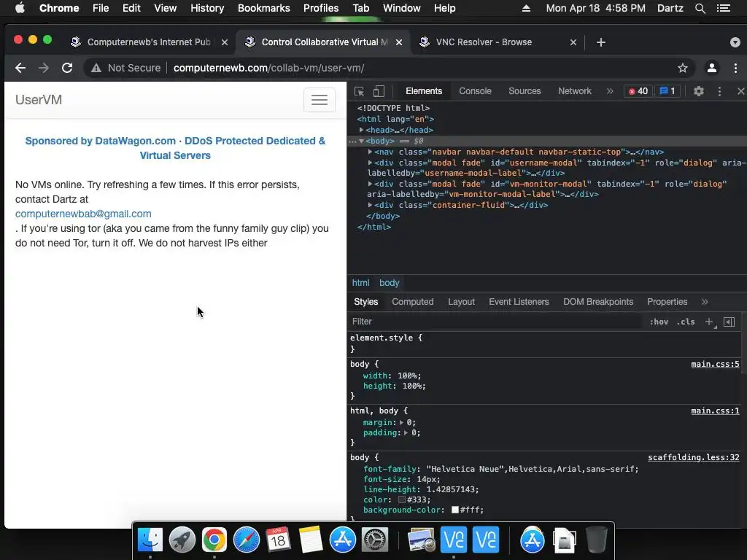
Task: Click the blue issues badge showing 1
Action: click(x=667, y=91)
